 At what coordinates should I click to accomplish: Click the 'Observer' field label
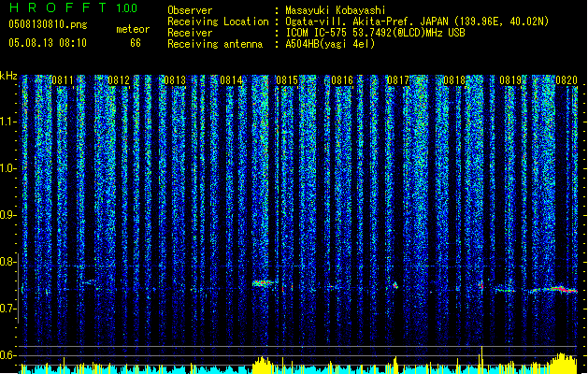[190, 10]
